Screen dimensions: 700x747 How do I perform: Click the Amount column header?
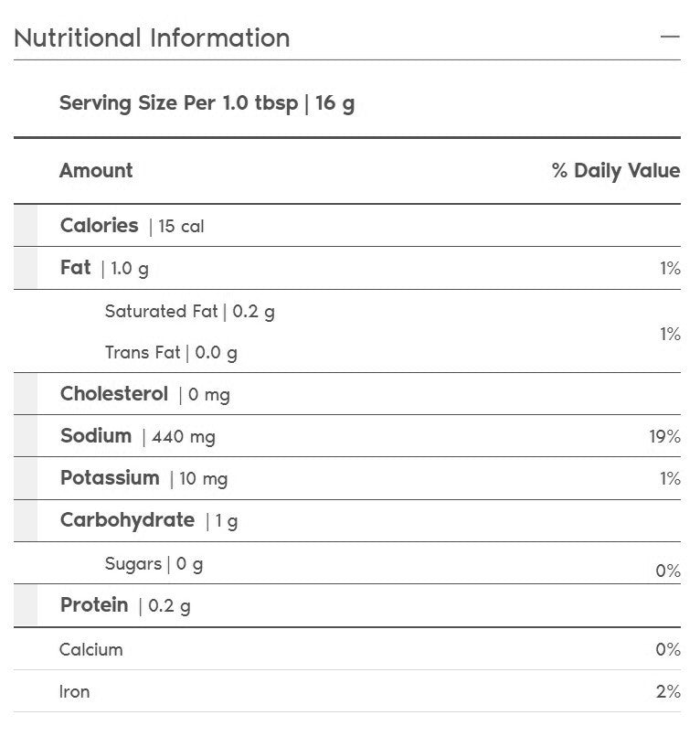click(x=96, y=171)
